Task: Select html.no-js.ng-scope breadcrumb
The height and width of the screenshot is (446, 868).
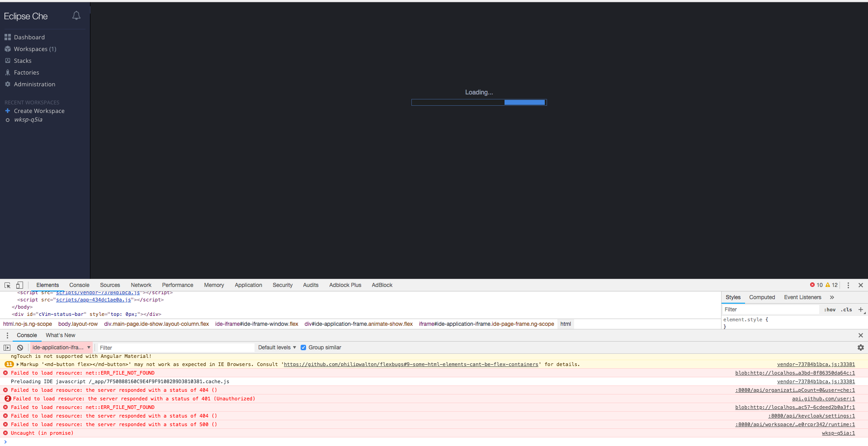Action: (x=28, y=324)
